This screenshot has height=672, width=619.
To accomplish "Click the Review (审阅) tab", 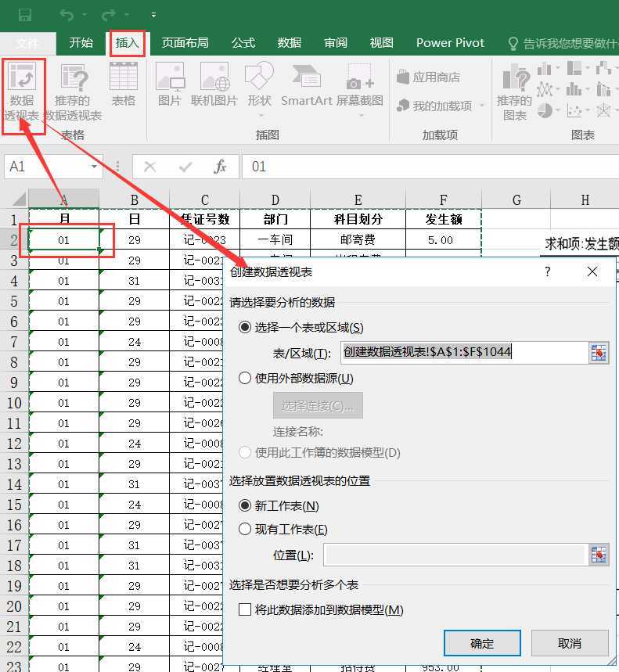I will click(x=336, y=43).
